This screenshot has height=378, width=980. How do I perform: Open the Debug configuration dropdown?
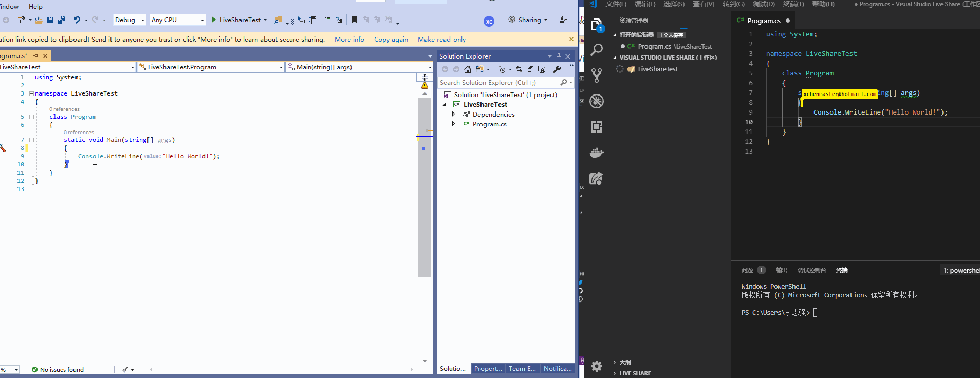pos(130,20)
